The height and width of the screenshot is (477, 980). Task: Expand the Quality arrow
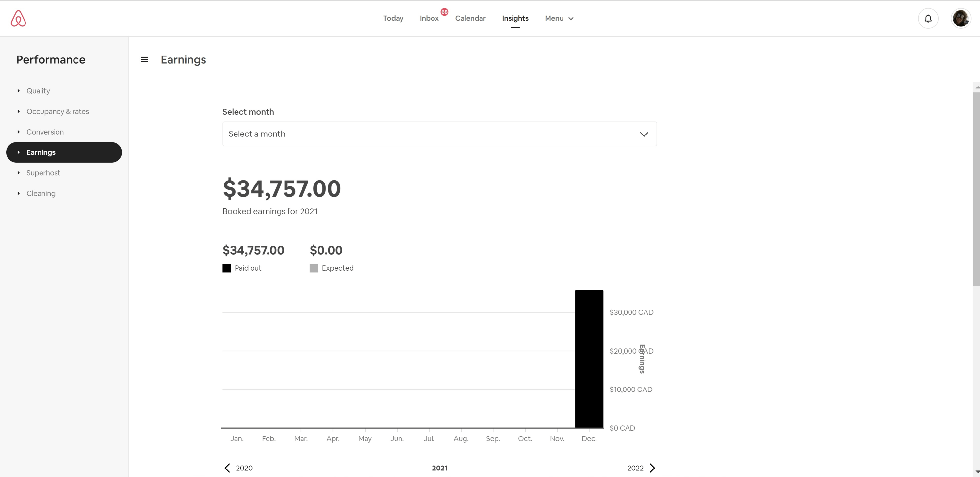pos(18,91)
